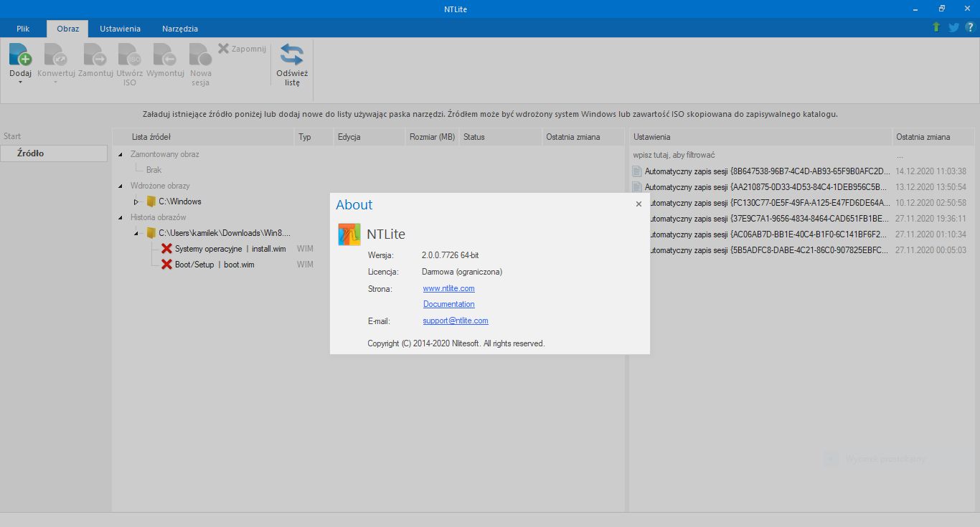Open the Dodaj dropdown arrow
Screen dimensions: 980x527
20,82
